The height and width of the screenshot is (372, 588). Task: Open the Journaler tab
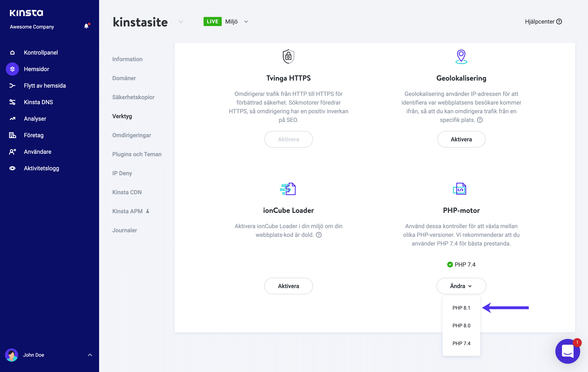point(124,230)
